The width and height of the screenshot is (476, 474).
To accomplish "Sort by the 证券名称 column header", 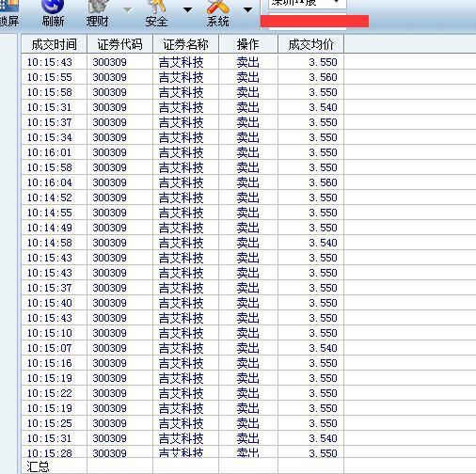I will click(x=185, y=44).
